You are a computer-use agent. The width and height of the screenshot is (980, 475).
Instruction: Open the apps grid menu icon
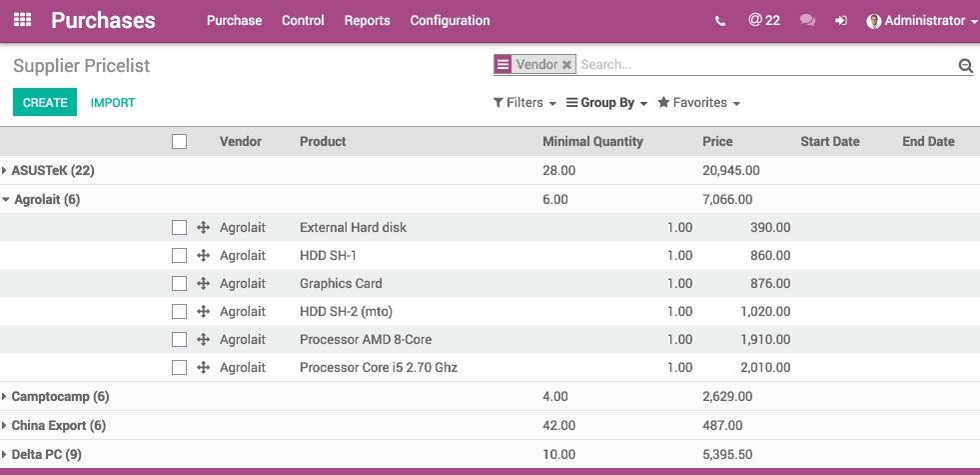23,20
